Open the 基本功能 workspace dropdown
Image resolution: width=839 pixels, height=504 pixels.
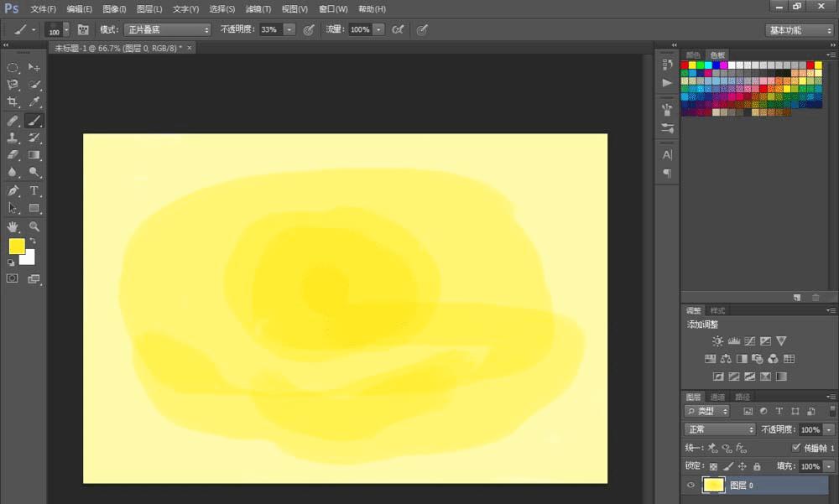(x=799, y=29)
